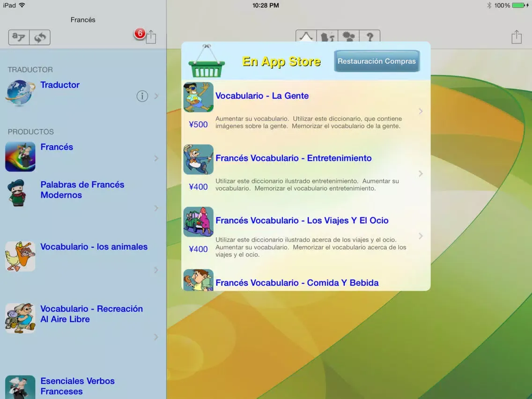
Task: Tap the En App Store heading
Action: (x=281, y=61)
